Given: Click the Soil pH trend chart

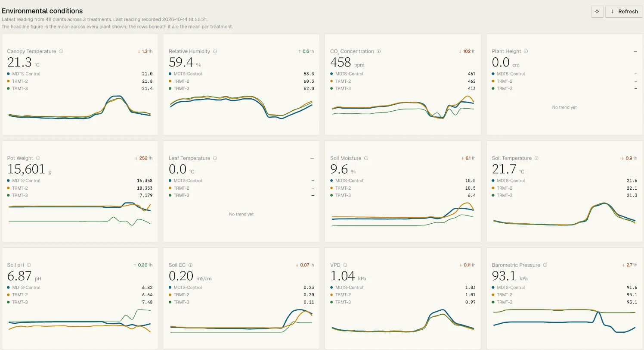Looking at the screenshot, I should [80, 321].
